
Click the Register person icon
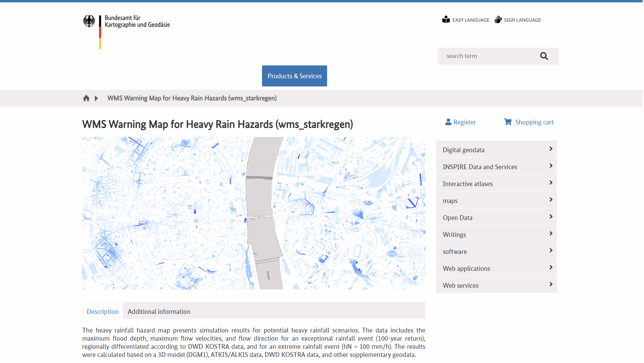(448, 122)
